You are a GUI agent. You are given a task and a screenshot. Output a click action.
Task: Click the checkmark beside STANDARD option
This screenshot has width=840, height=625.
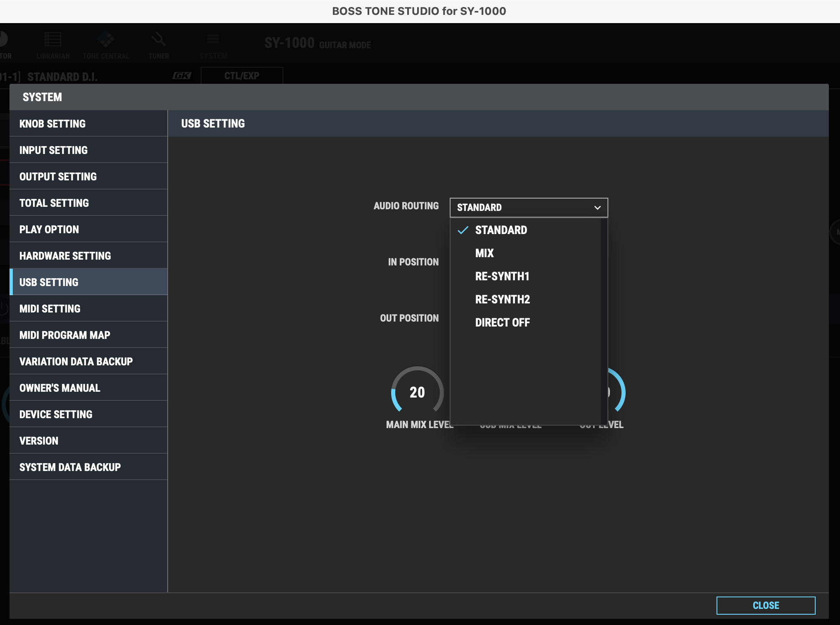[463, 230]
